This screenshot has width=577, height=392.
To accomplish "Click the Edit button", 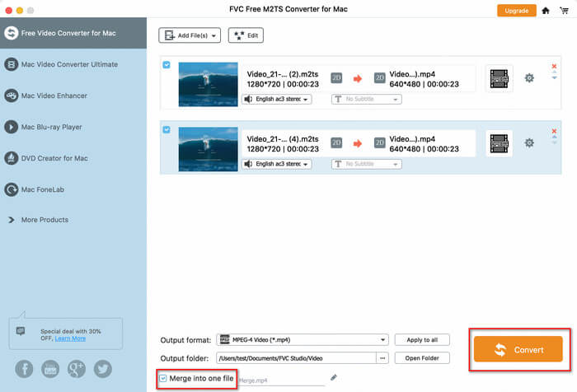I will coord(246,35).
